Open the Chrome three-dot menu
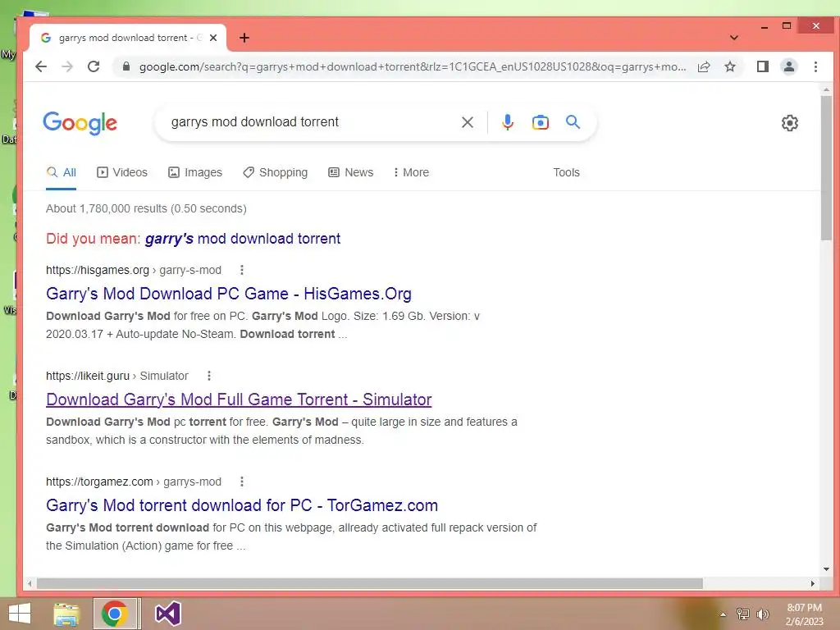This screenshot has width=840, height=630. [815, 66]
